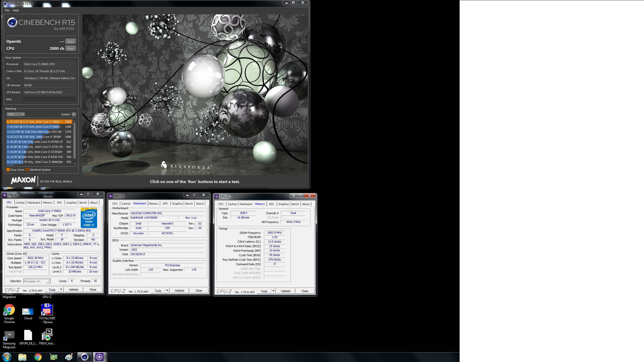The image size is (644, 362).
Task: Select the GPUPI_1B_1 file icon
Action: click(x=28, y=337)
